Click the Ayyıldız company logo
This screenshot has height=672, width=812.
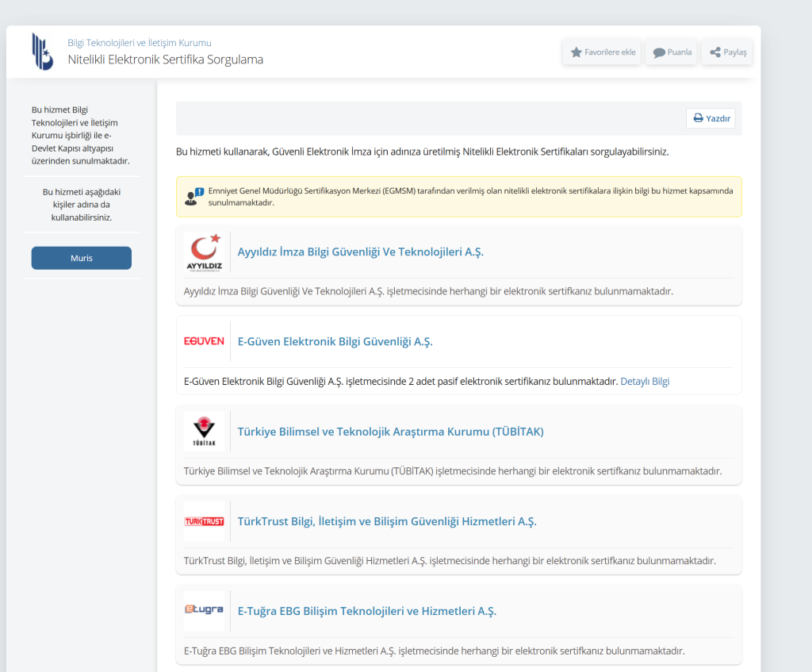204,252
